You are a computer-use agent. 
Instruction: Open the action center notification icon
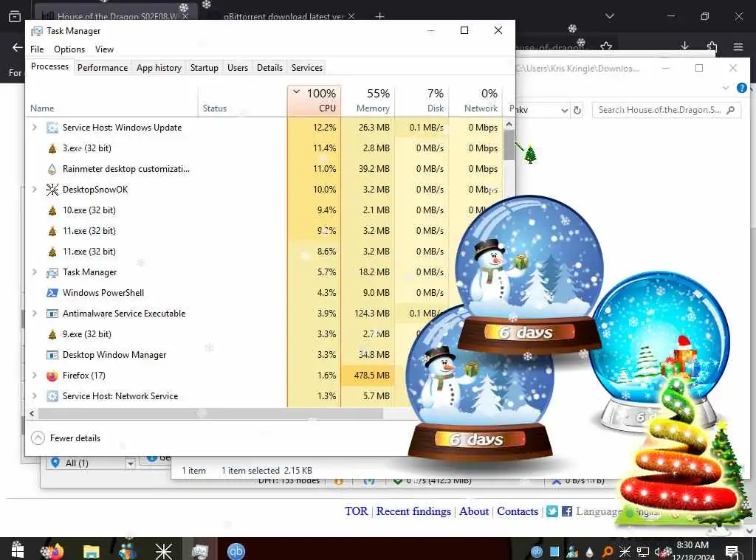tap(732, 552)
